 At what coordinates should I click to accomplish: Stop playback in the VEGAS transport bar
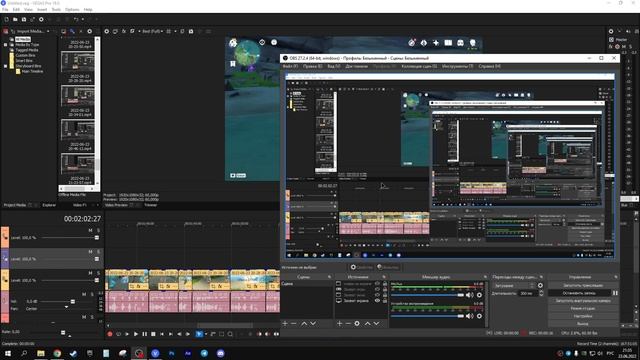(x=153, y=334)
